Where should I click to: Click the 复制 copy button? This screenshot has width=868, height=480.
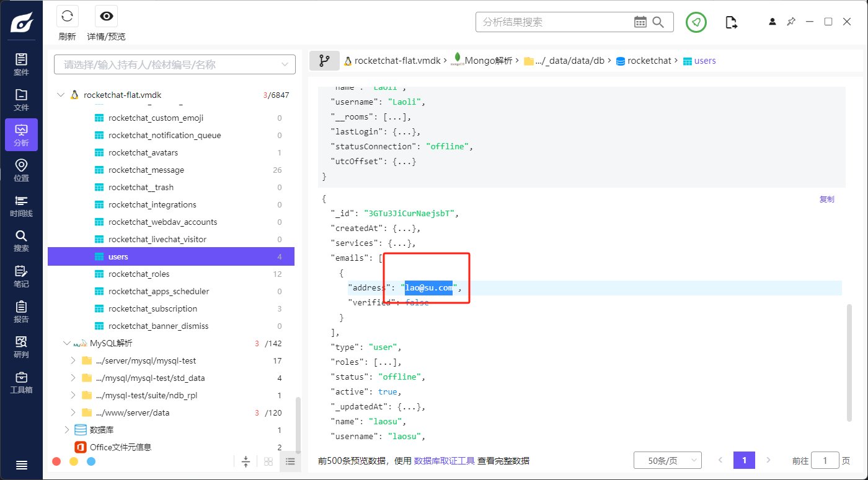(826, 199)
